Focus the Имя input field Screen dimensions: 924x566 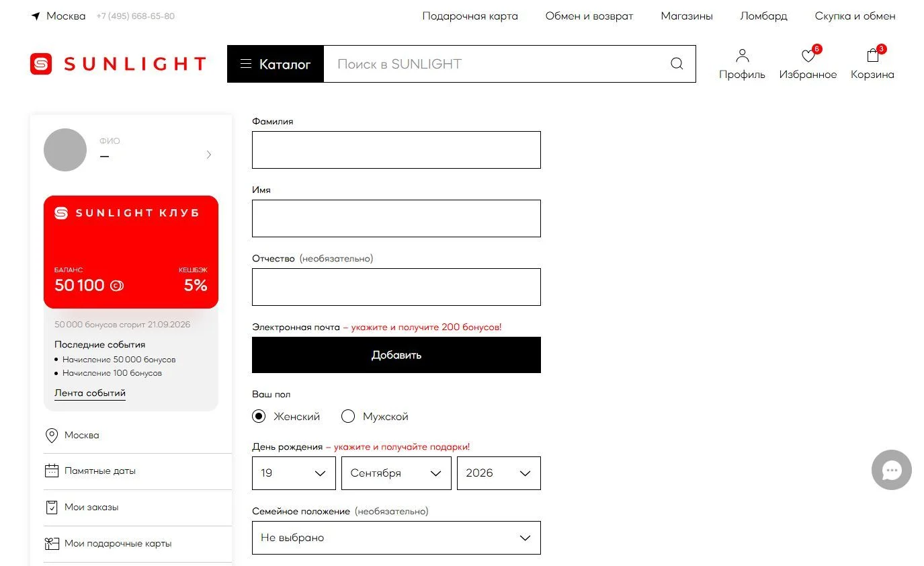396,218
